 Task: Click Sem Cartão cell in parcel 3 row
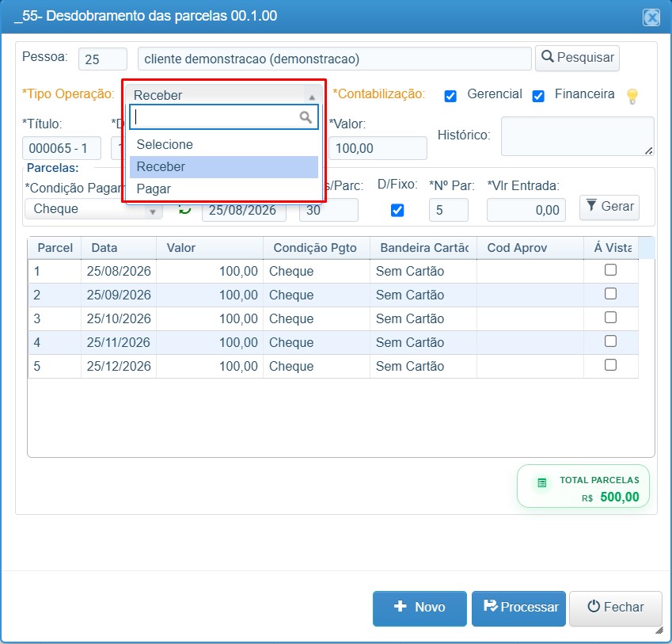pyautogui.click(x=423, y=318)
